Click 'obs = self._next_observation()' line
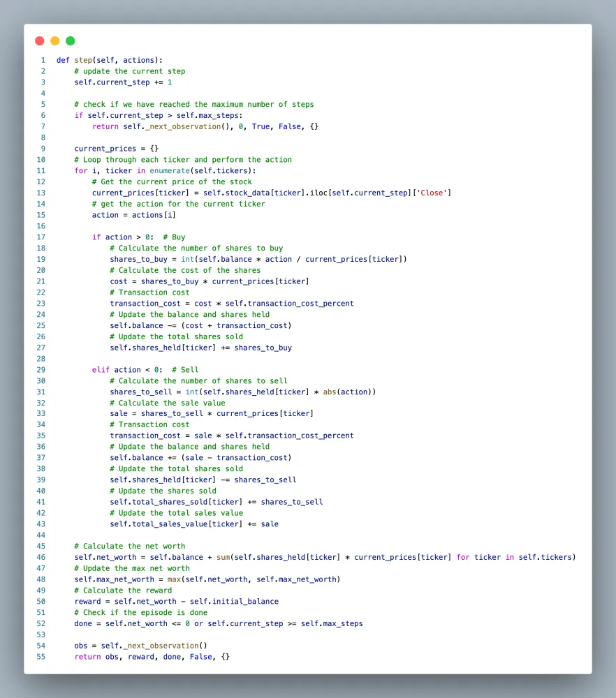The width and height of the screenshot is (616, 698). click(141, 646)
